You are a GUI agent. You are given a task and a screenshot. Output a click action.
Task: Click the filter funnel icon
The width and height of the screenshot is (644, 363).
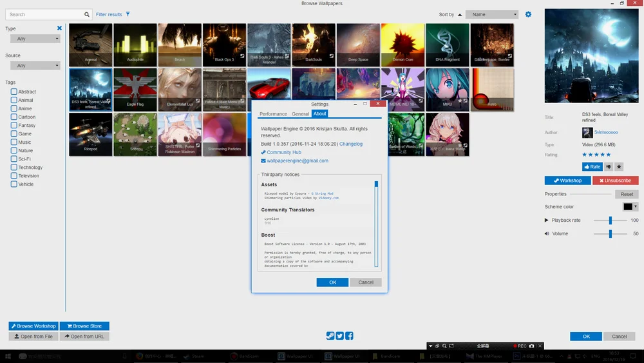point(128,14)
